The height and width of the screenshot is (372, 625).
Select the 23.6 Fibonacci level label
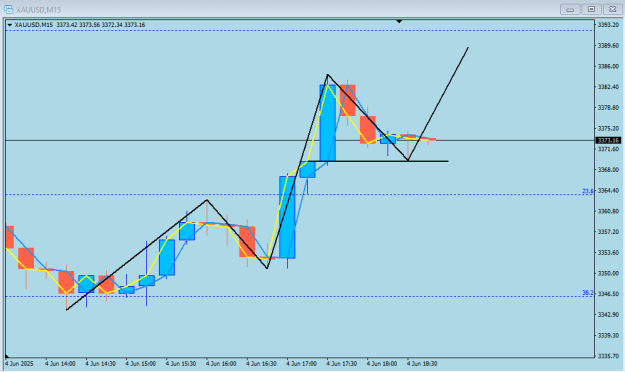coord(588,191)
